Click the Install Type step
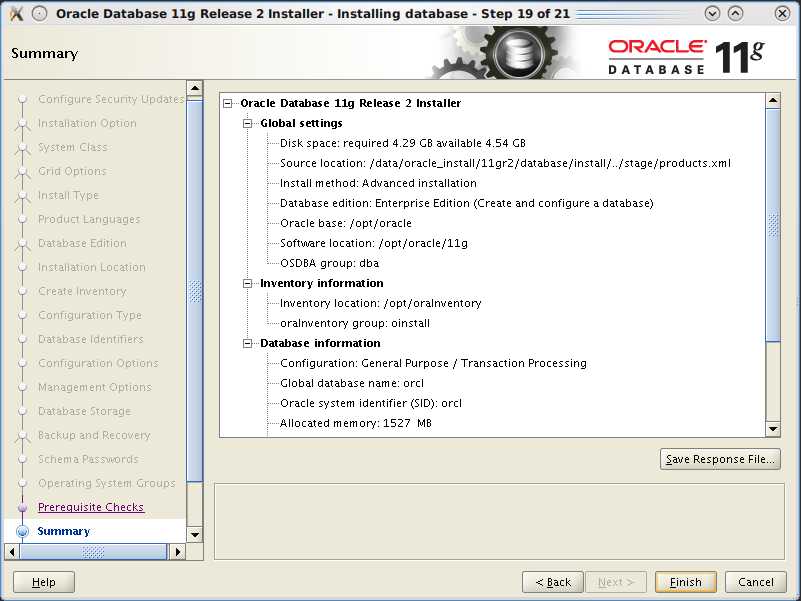This screenshot has height=601, width=801. (68, 195)
